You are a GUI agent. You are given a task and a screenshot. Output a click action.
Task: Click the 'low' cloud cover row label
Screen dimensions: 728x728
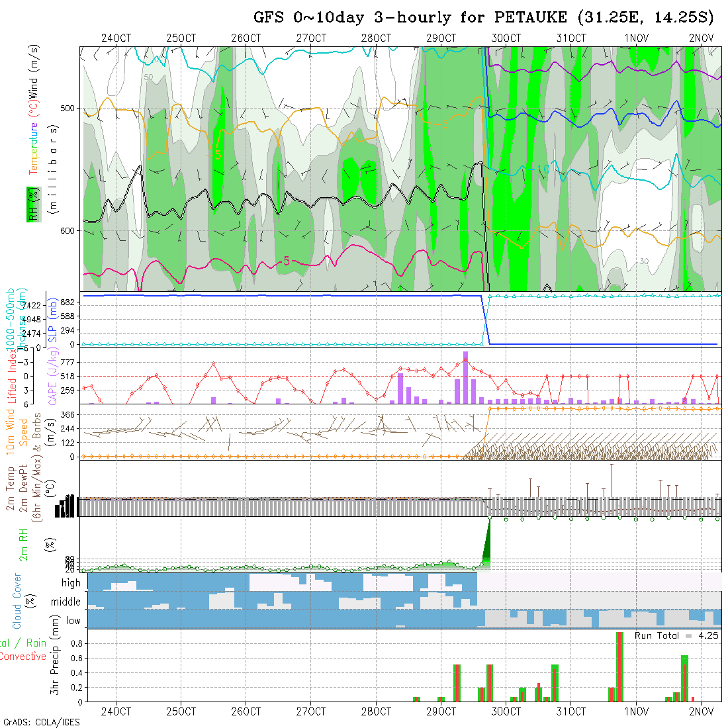(x=73, y=621)
